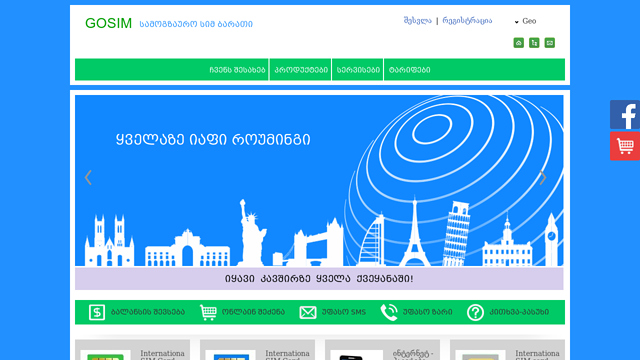The width and height of the screenshot is (640, 360).
Task: Click the question mark FAQ icon
Action: pos(475,313)
